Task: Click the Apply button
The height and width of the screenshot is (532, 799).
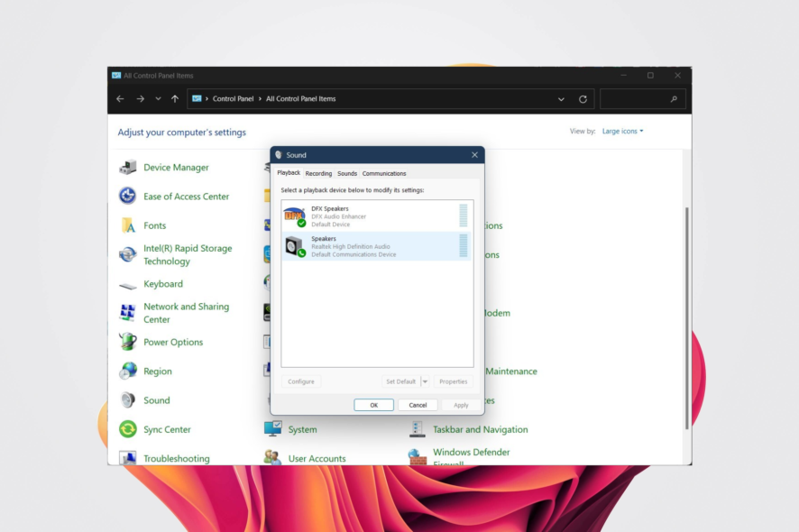Action: pos(461,405)
